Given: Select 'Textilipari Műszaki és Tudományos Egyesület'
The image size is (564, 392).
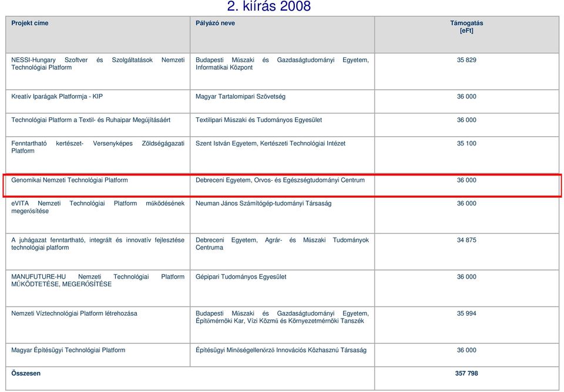Looking at the screenshot, I should pyautogui.click(x=258, y=120).
